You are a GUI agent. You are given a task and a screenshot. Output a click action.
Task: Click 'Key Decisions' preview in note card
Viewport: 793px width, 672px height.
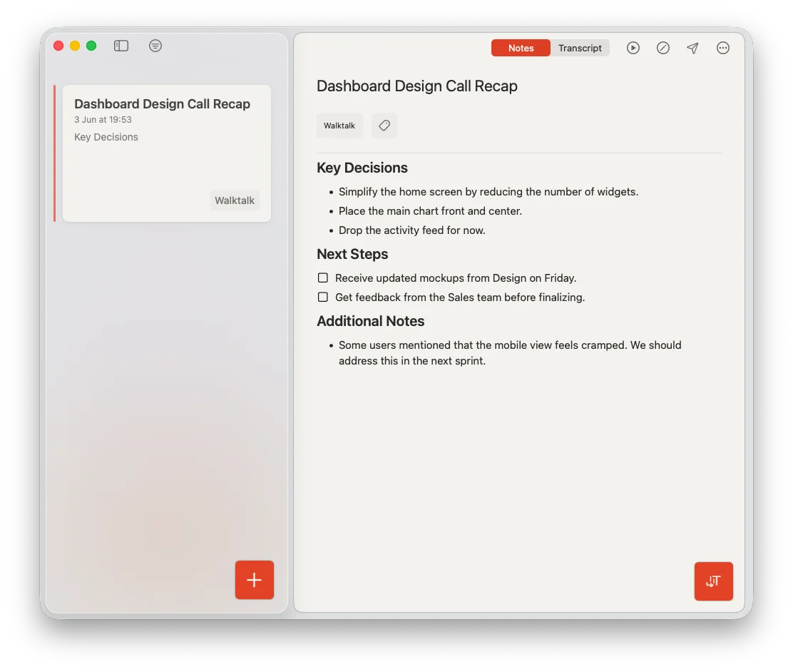(x=106, y=137)
